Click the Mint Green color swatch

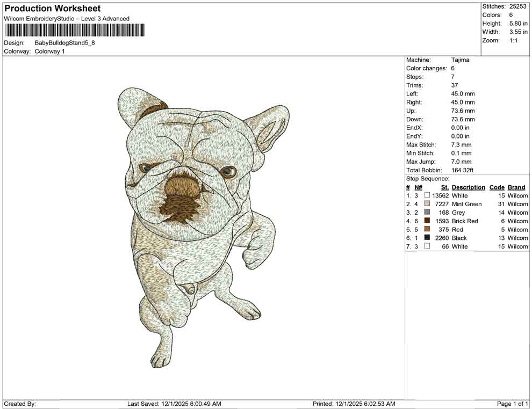[x=427, y=203]
